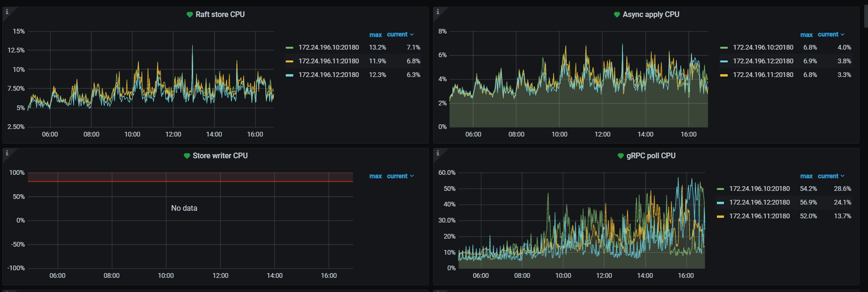Click the green heart alert icon beside Raft store CPU
The image size is (868, 292).
[190, 15]
